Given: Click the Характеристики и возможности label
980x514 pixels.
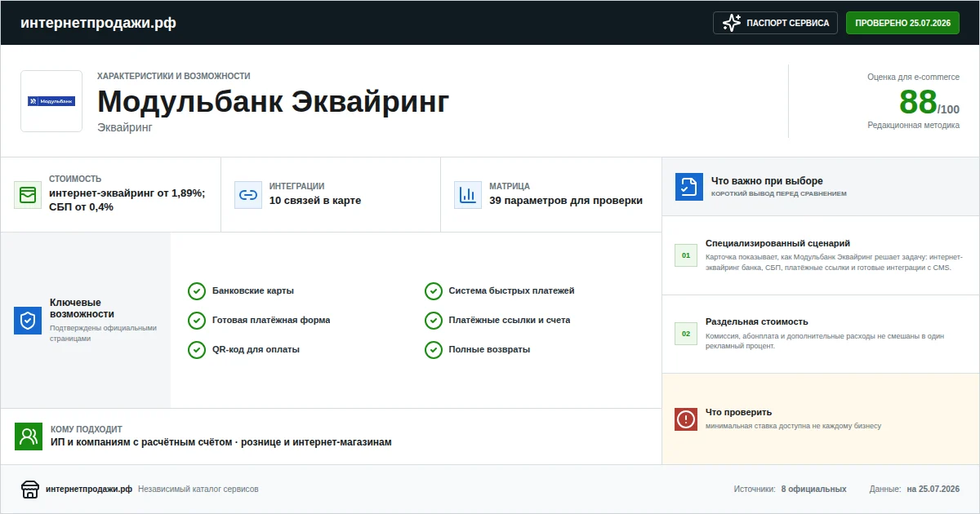Looking at the screenshot, I should [x=174, y=76].
